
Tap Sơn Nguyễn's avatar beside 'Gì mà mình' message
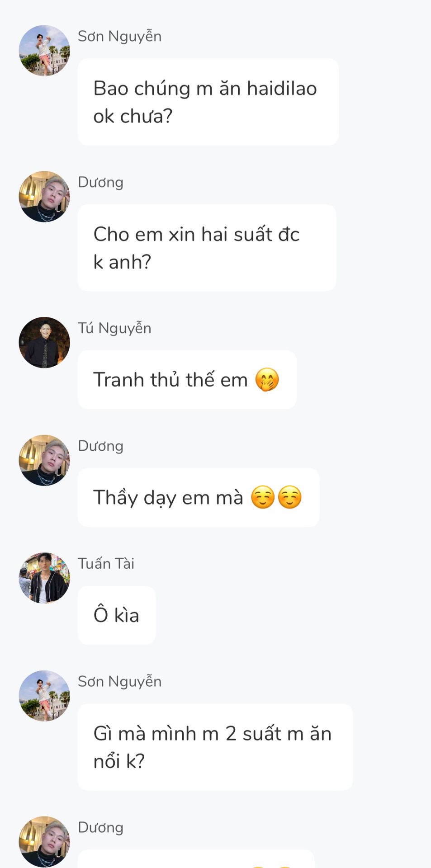point(44,696)
